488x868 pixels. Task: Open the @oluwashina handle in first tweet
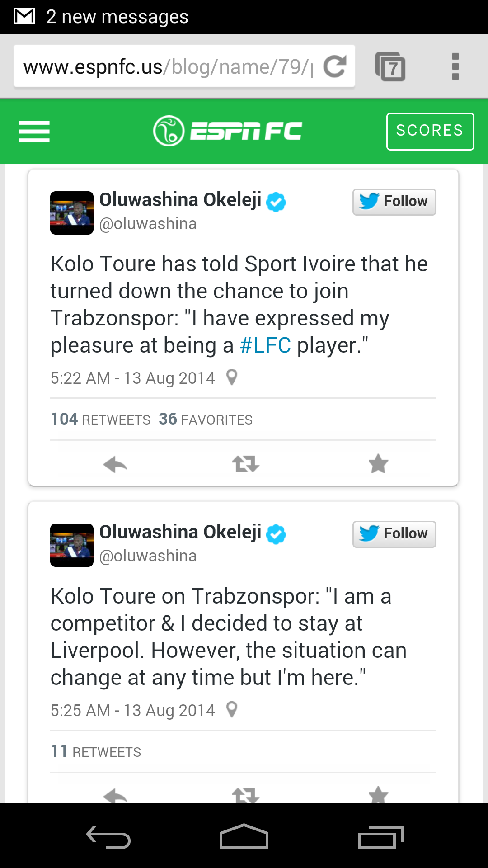pyautogui.click(x=148, y=224)
